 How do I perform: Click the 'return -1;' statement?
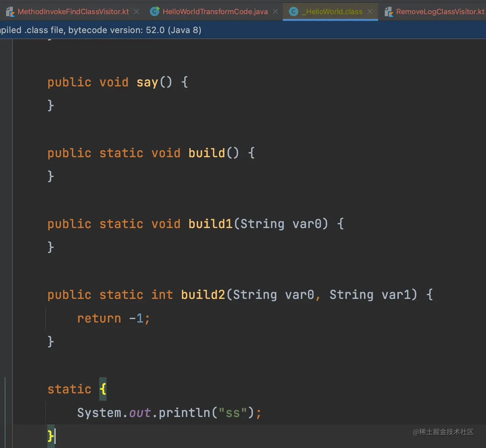click(114, 318)
